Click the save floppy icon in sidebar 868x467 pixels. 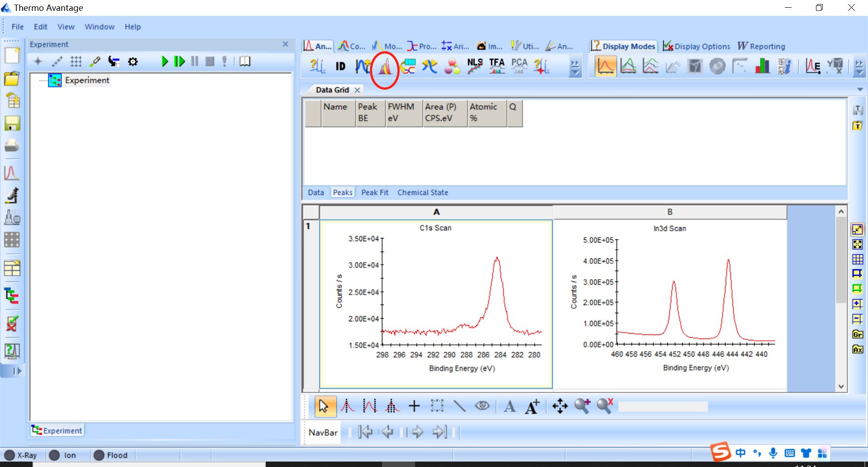[12, 123]
